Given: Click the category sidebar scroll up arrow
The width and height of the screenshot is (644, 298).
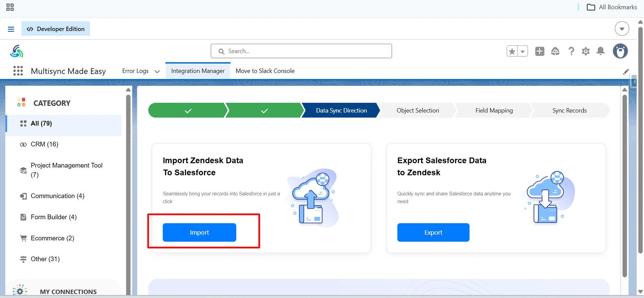Looking at the screenshot, I should pyautogui.click(x=128, y=90).
